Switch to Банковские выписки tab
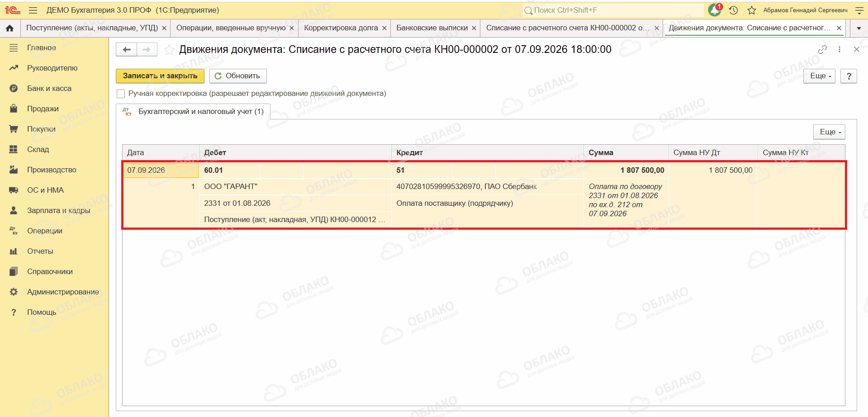868x417 pixels. 432,28
